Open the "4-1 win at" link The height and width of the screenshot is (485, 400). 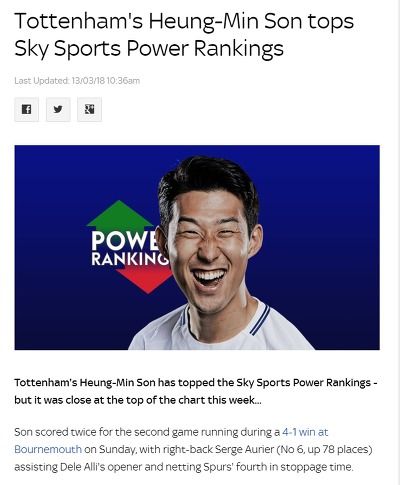click(305, 432)
